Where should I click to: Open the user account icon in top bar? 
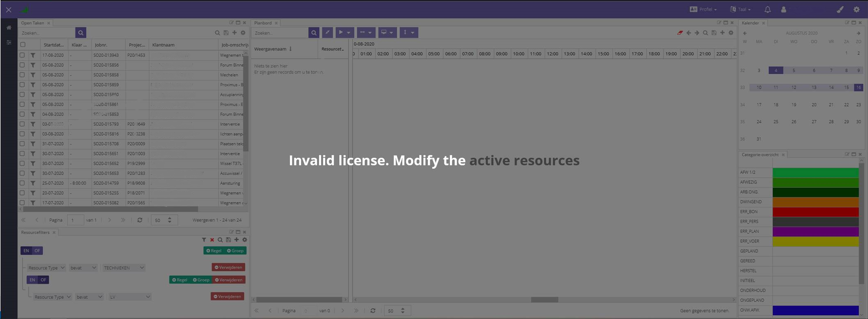pos(784,9)
